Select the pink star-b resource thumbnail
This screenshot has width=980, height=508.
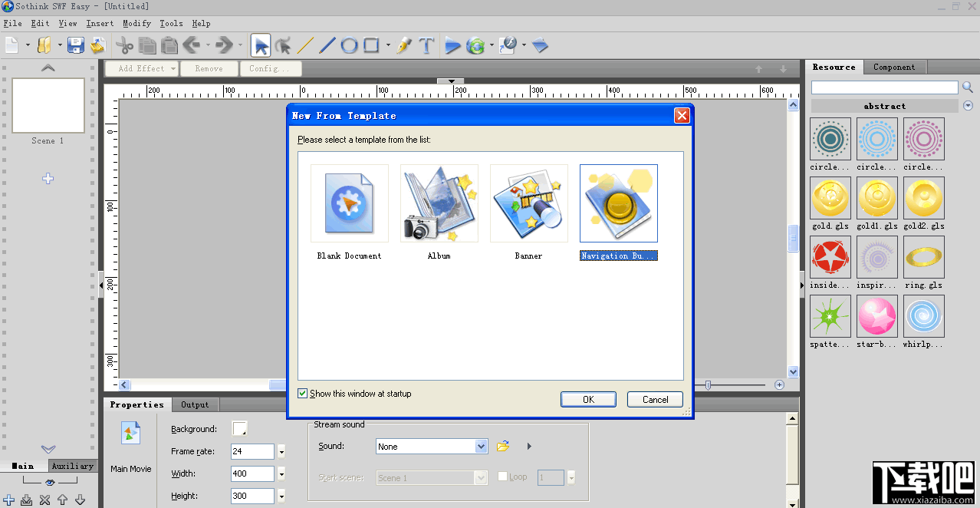pos(877,316)
